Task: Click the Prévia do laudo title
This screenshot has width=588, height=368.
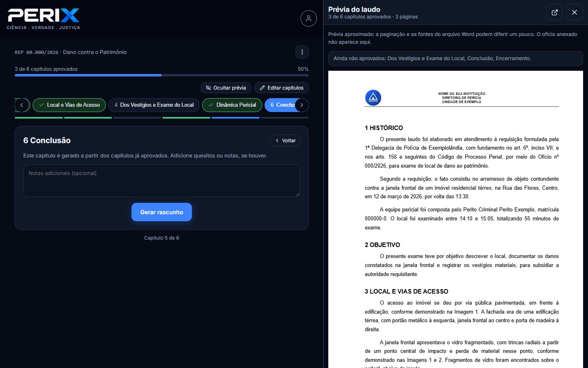Action: pos(354,9)
